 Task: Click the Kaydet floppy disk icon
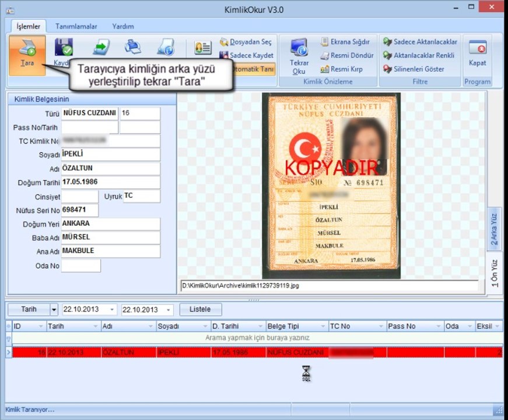63,47
